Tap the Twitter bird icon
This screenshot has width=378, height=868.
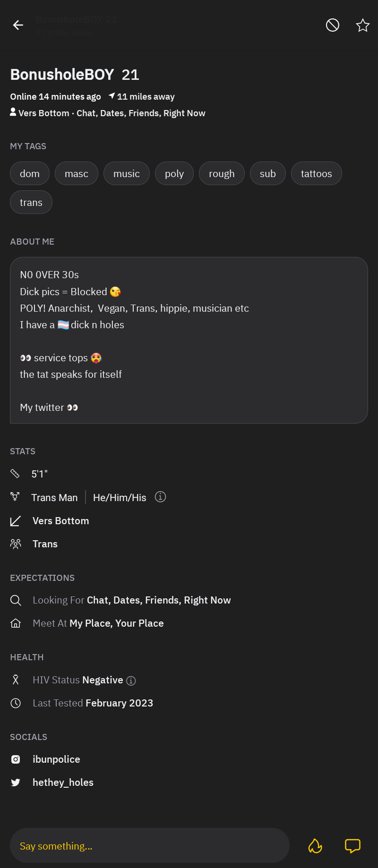16,783
